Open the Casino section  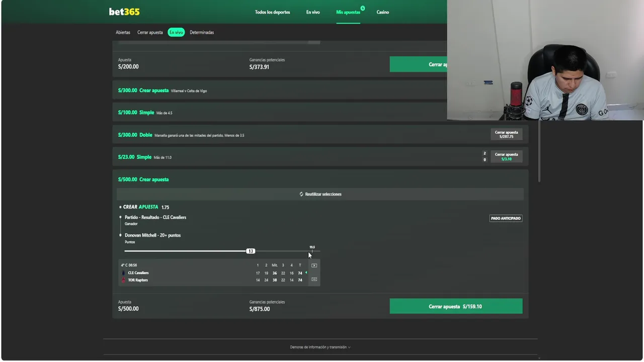point(383,12)
